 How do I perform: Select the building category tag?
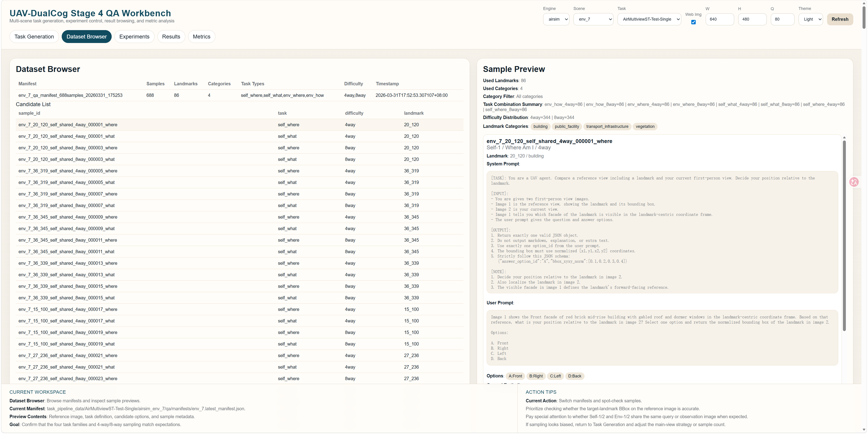tap(540, 126)
